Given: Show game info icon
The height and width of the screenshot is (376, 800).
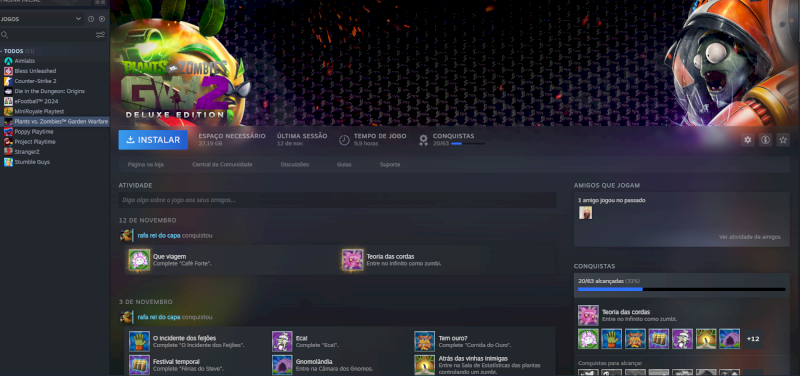Looking at the screenshot, I should 765,140.
